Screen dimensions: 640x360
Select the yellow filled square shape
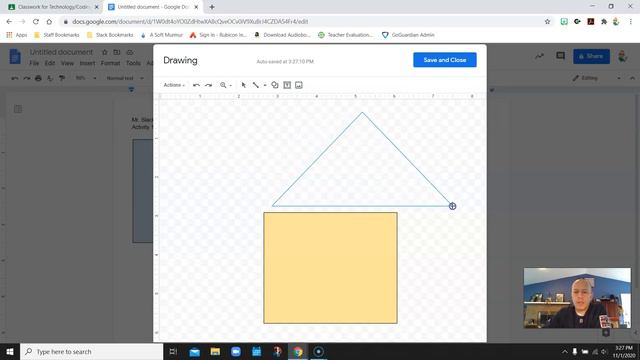pyautogui.click(x=330, y=268)
